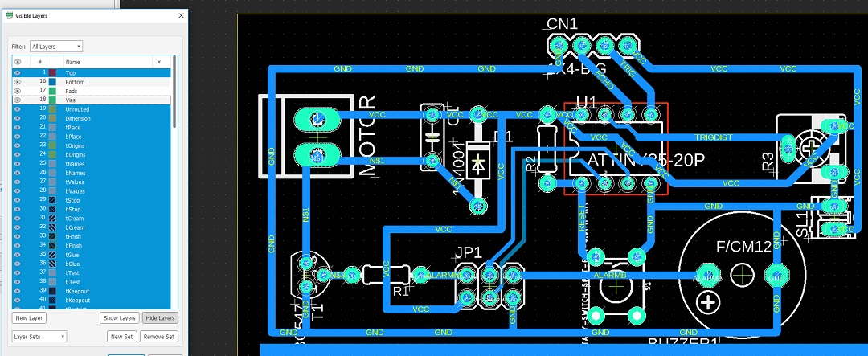
Task: Open the Layer Sets dropdown
Action: click(39, 336)
